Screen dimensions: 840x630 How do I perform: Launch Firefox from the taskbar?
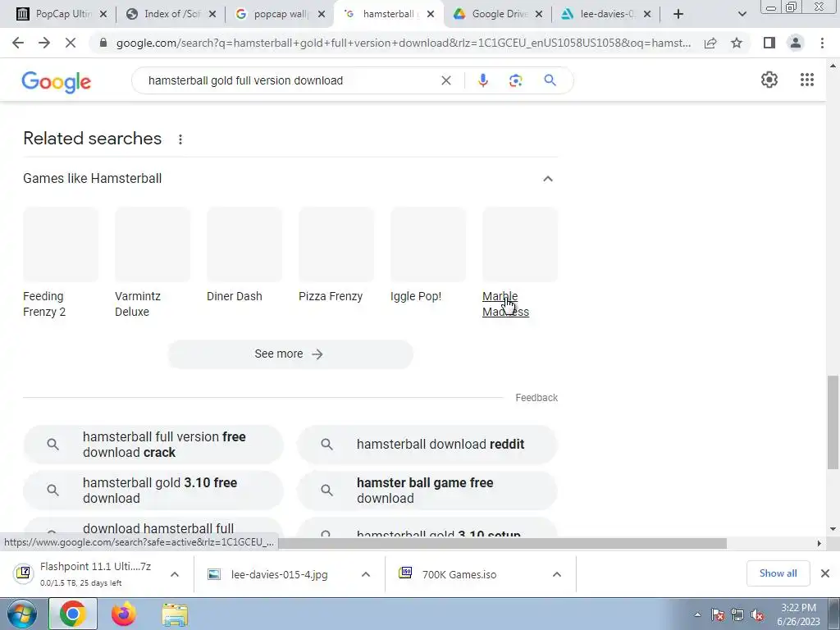123,614
